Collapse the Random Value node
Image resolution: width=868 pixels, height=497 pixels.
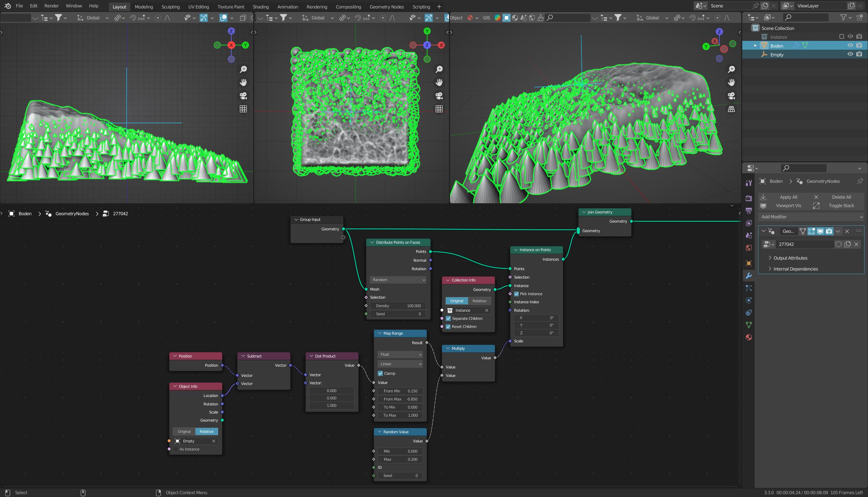(379, 432)
